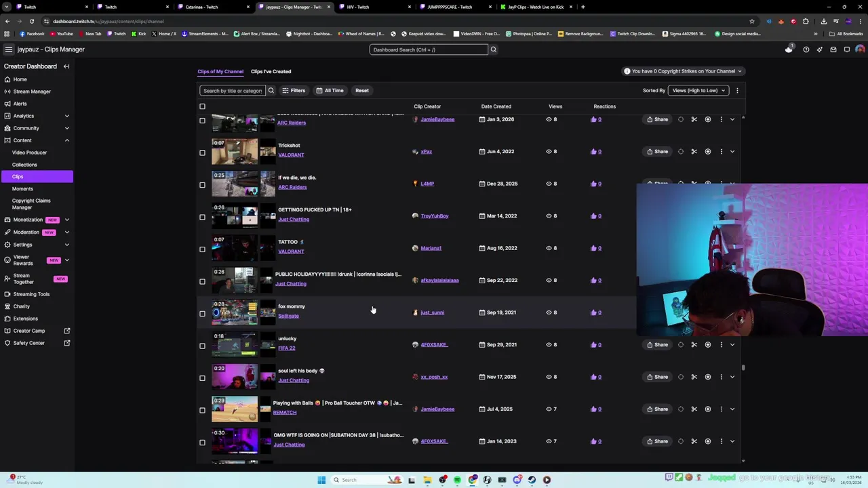This screenshot has height=488, width=868.
Task: Select the fox mommy clip checkbox
Action: coord(202,313)
